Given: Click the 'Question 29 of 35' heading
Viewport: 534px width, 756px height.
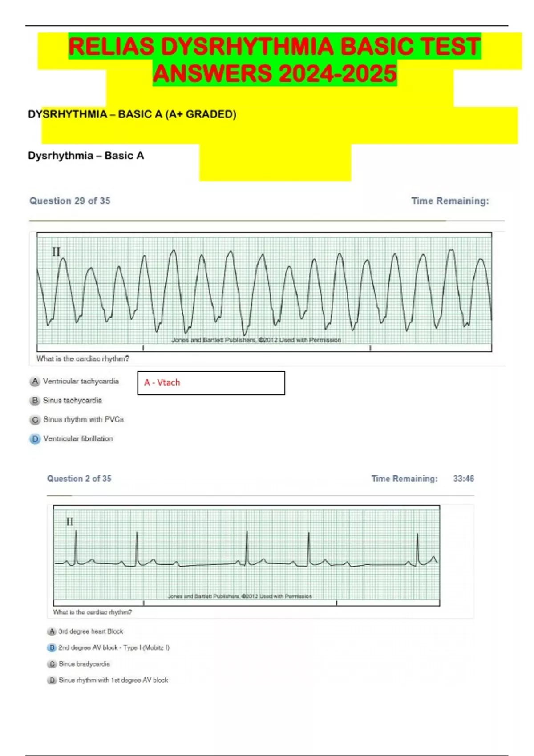Looking at the screenshot, I should point(70,201).
